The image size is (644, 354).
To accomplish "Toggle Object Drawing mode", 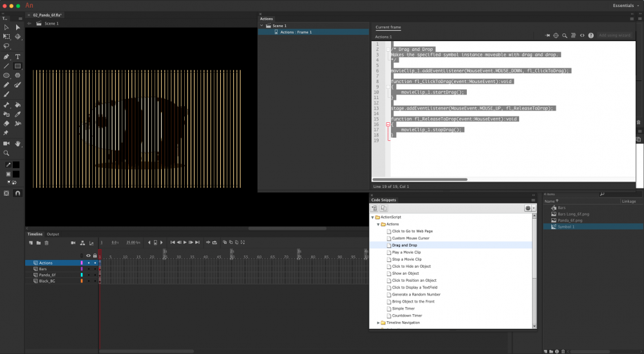I will pyautogui.click(x=6, y=193).
